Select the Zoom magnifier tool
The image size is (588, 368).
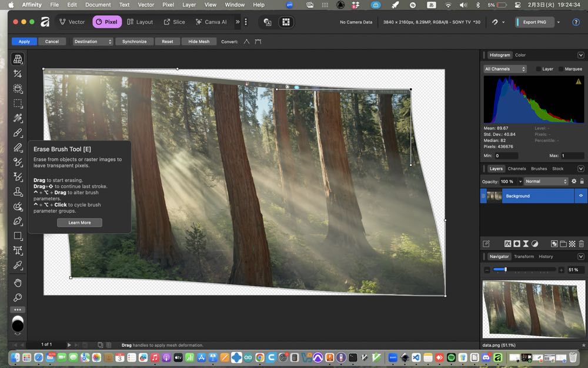tap(18, 298)
